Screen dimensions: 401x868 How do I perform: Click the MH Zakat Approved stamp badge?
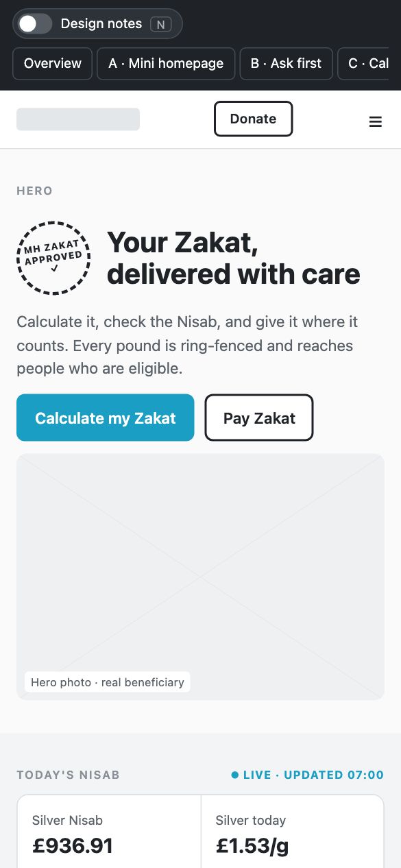pos(53,258)
